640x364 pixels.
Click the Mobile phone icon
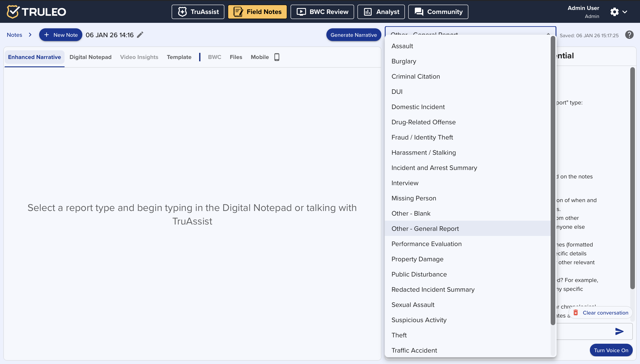(x=277, y=57)
